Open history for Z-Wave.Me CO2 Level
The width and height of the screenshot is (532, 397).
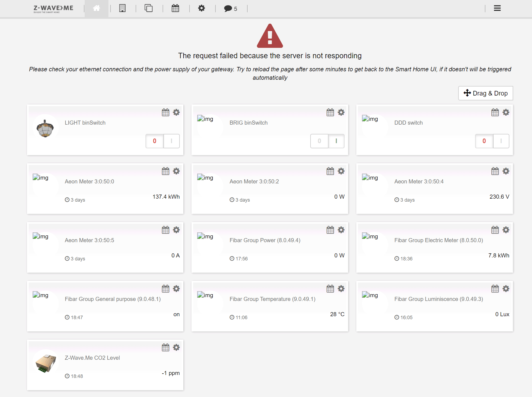click(x=166, y=347)
